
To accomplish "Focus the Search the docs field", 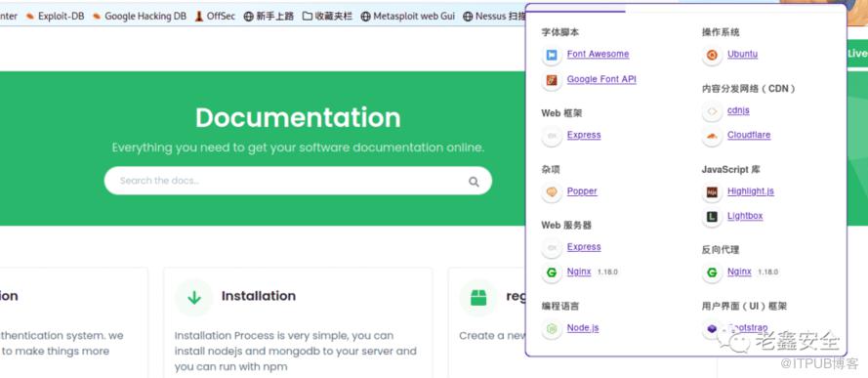I will pyautogui.click(x=298, y=181).
